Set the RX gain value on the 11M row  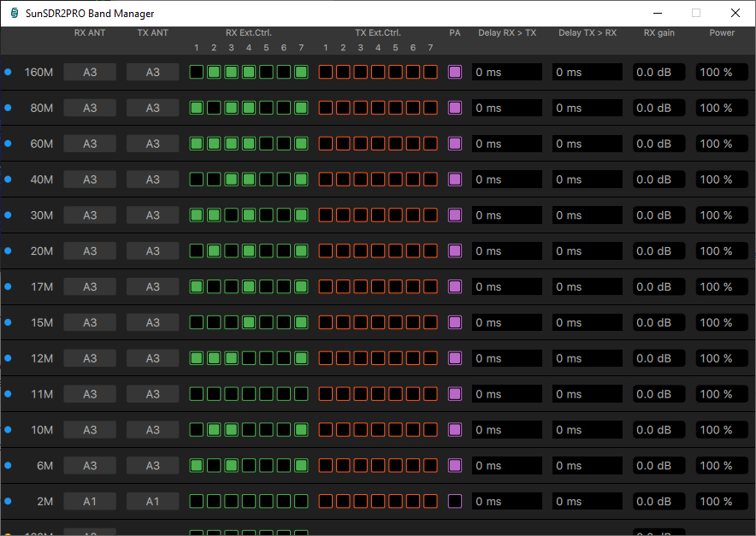pos(659,393)
